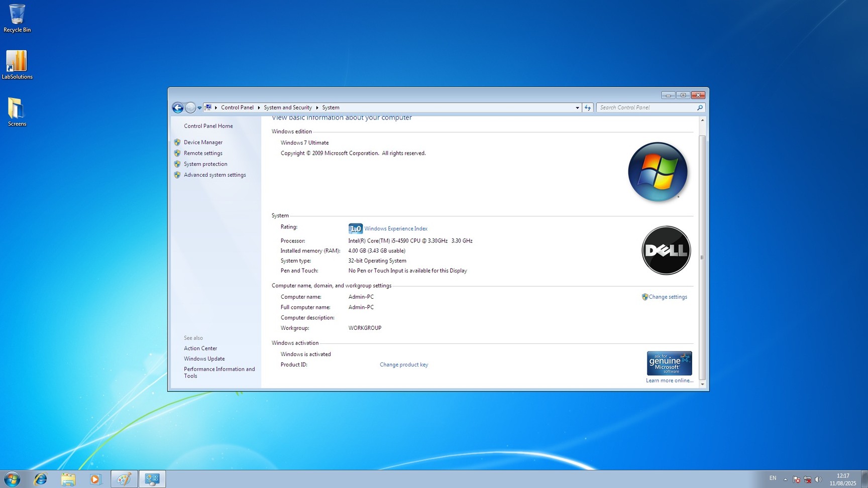Open Performance Information and Tools link
The width and height of the screenshot is (868, 488).
tap(220, 373)
